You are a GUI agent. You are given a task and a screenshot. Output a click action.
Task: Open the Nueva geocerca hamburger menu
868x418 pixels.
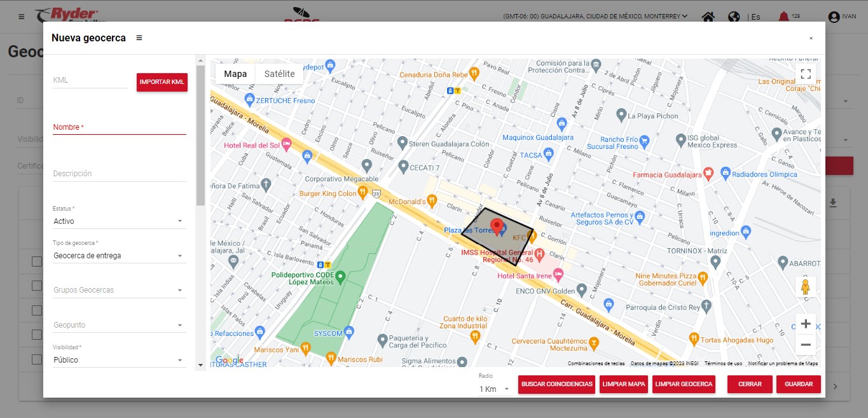point(139,38)
